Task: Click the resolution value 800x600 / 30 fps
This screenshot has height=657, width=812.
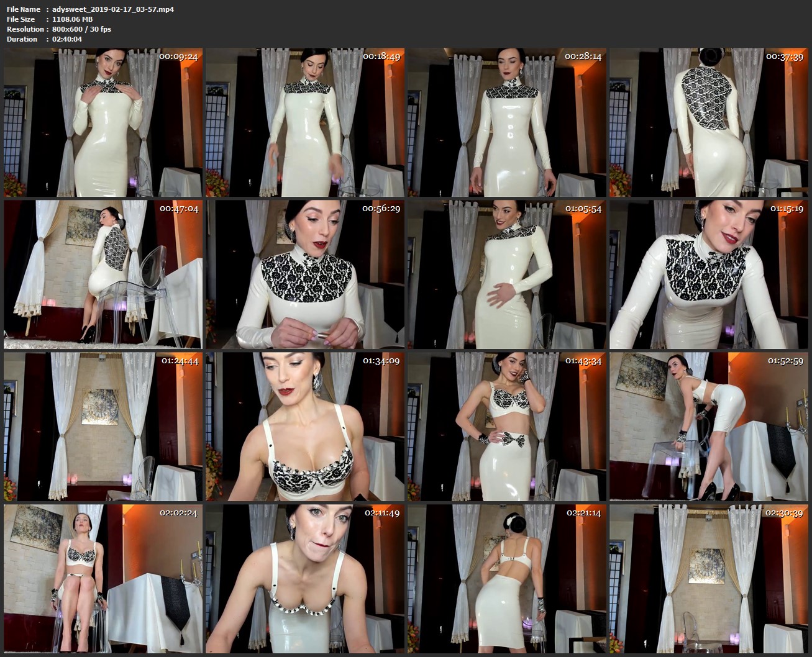Action: (82, 29)
